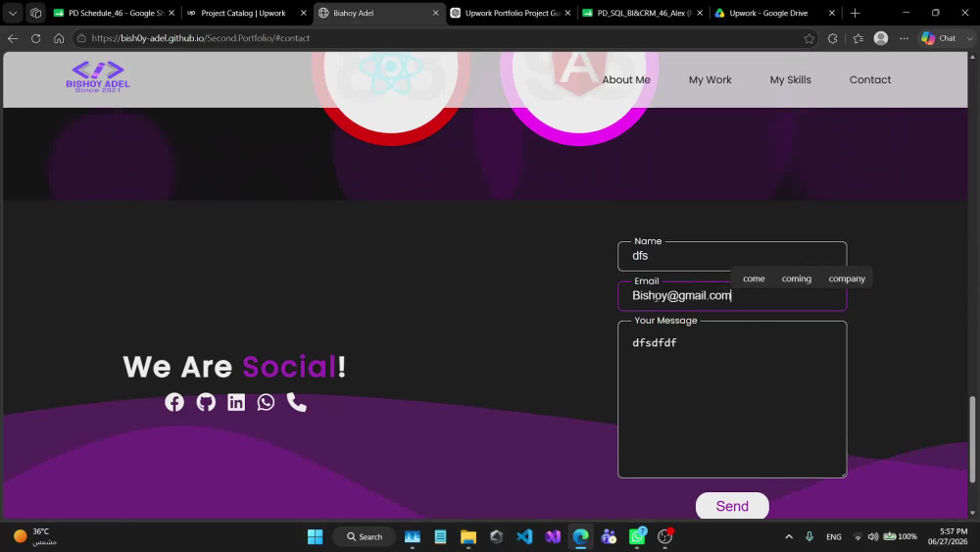
Task: Go to My Skills section
Action: tap(790, 80)
